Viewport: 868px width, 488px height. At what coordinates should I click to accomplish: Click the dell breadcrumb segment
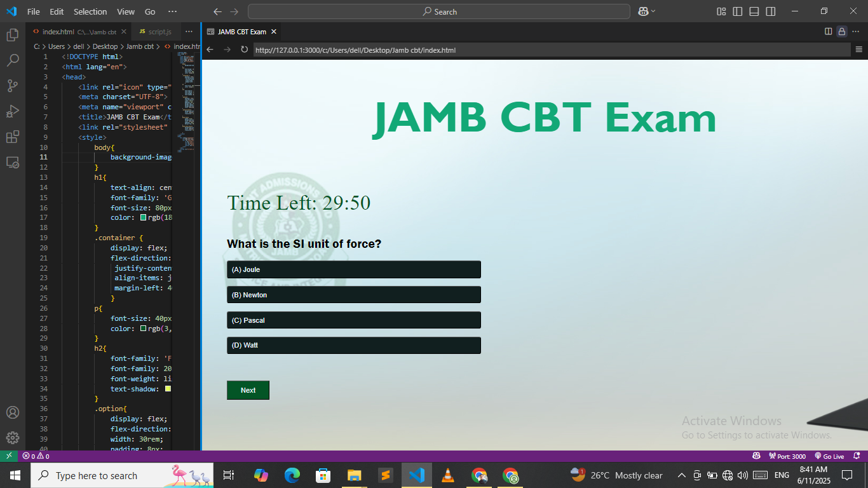pos(79,46)
